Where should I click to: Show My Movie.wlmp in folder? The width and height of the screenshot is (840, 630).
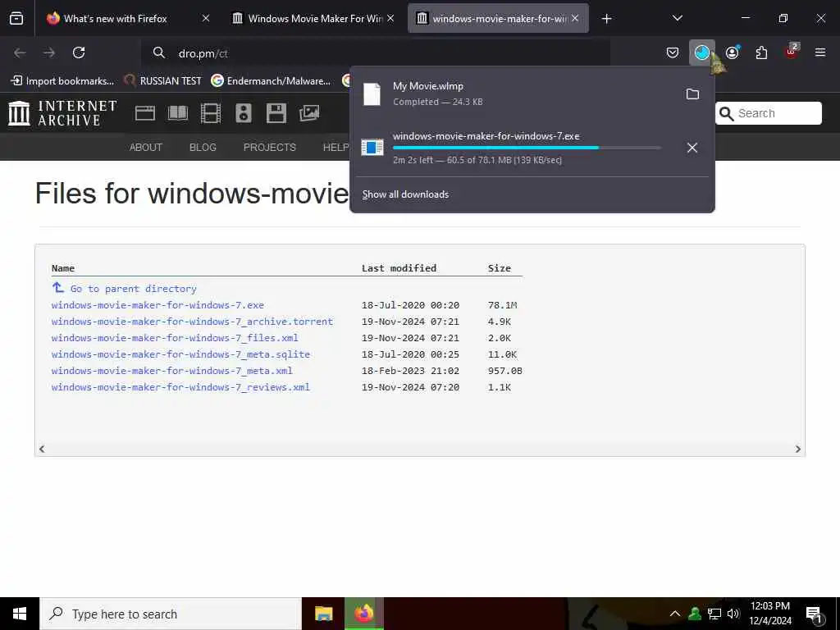click(x=692, y=94)
